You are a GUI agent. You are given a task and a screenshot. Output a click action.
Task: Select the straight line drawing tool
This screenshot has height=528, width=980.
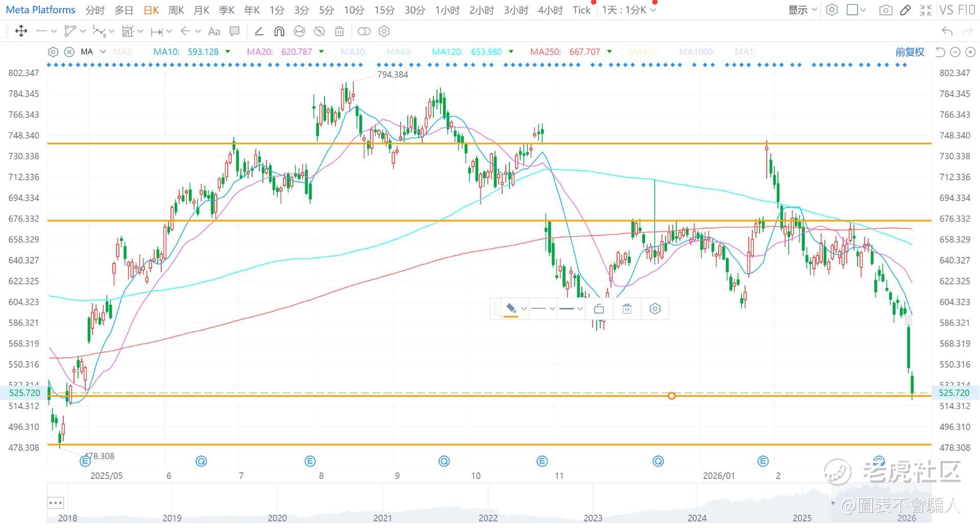click(41, 31)
